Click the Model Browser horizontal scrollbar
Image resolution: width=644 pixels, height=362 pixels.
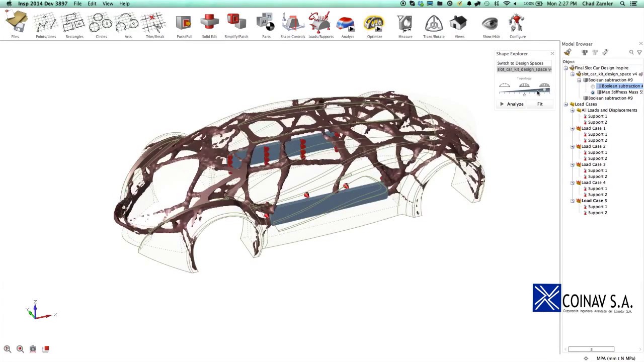(x=591, y=349)
